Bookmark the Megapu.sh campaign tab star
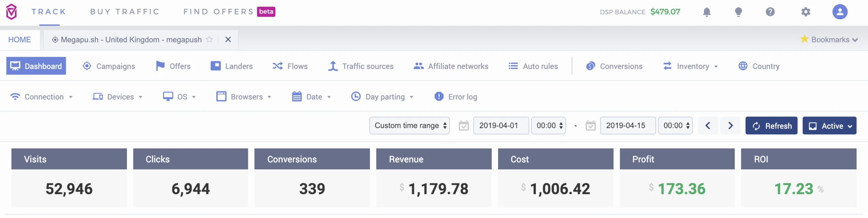 (210, 40)
